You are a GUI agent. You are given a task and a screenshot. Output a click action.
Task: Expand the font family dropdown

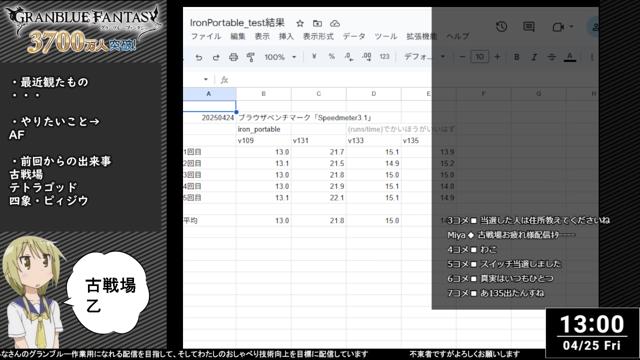click(x=424, y=57)
